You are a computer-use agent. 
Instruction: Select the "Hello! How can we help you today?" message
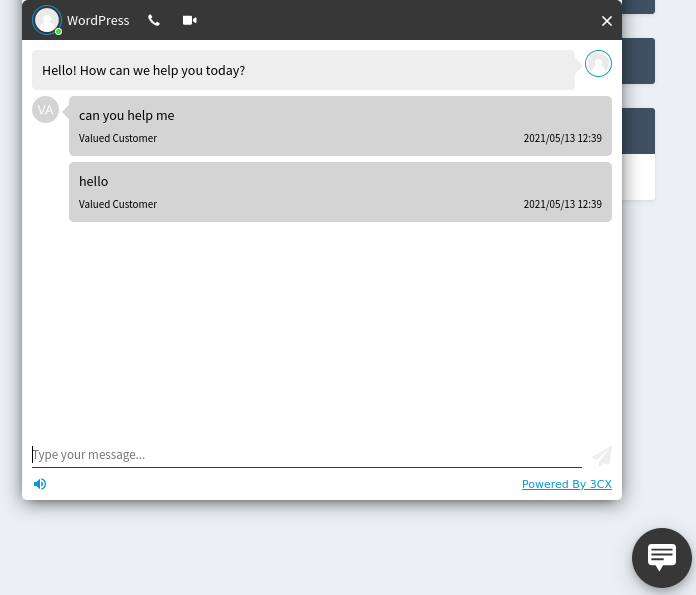(144, 70)
